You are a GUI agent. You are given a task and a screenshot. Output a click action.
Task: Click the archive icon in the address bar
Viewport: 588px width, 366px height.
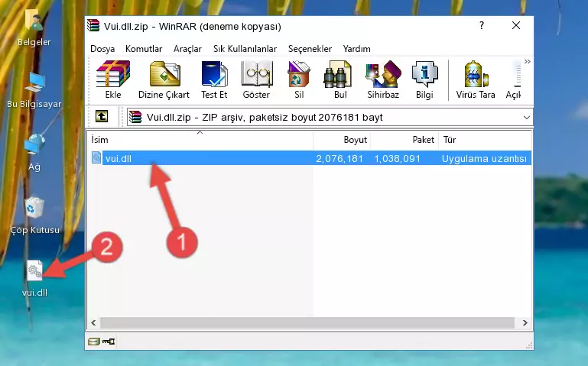tap(135, 117)
